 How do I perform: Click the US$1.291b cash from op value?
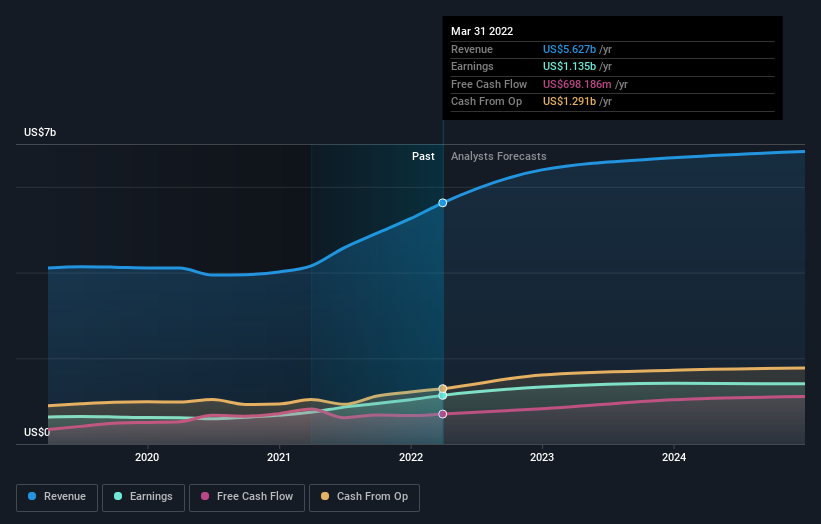point(569,102)
